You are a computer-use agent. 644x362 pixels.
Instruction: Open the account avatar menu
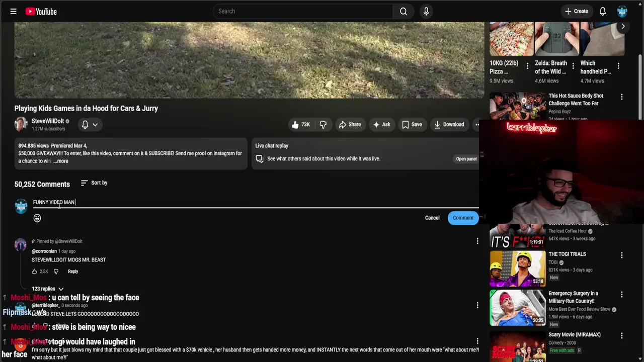coord(622,11)
